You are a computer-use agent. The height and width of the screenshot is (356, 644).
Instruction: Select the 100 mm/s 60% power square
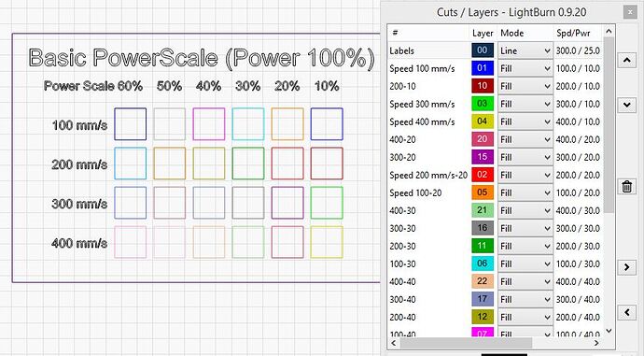pyautogui.click(x=130, y=124)
